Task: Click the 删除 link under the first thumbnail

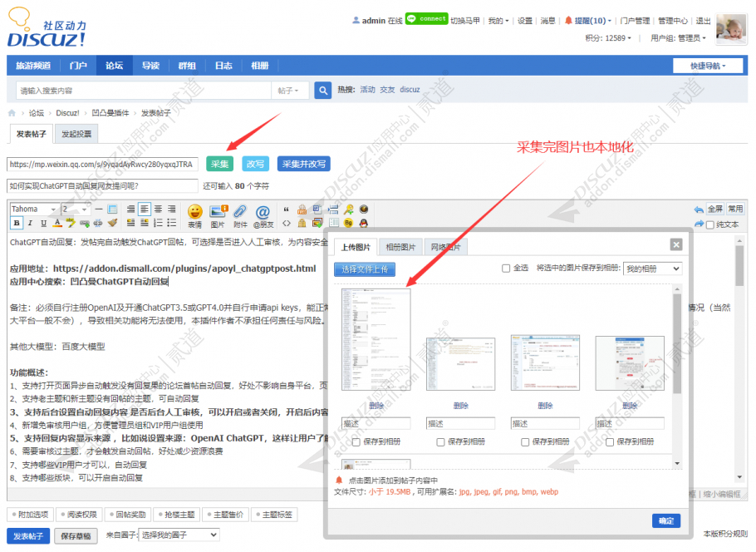Action: [x=374, y=406]
